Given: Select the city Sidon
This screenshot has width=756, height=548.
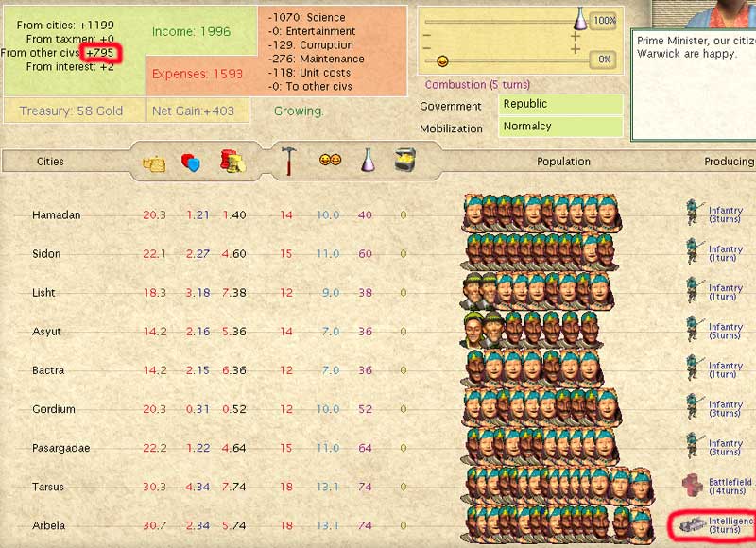Looking at the screenshot, I should tap(46, 253).
